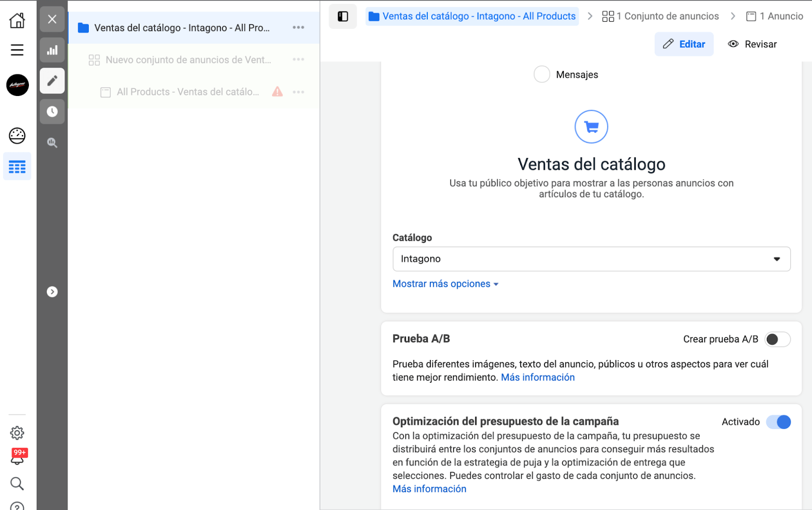Open the account overview gauge icon
This screenshot has width=812, height=510.
point(17,136)
